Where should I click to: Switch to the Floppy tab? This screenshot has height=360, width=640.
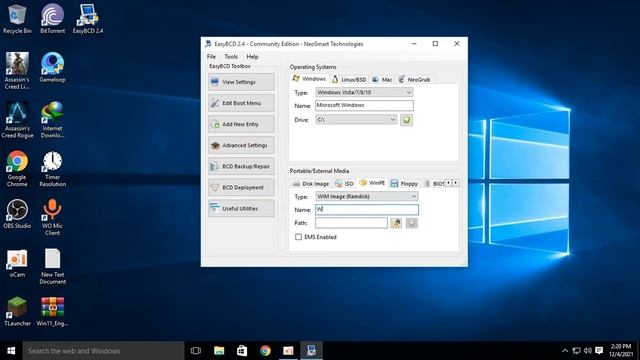(x=404, y=184)
